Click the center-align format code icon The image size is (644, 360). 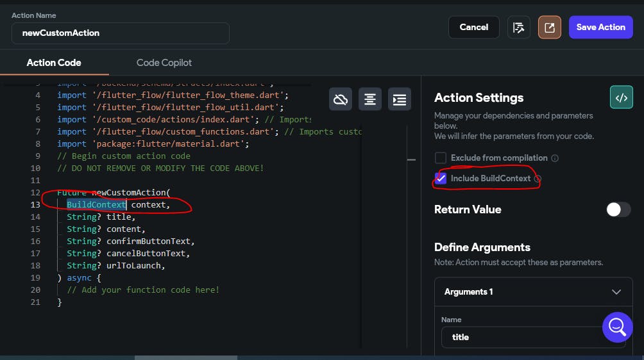[x=370, y=99]
